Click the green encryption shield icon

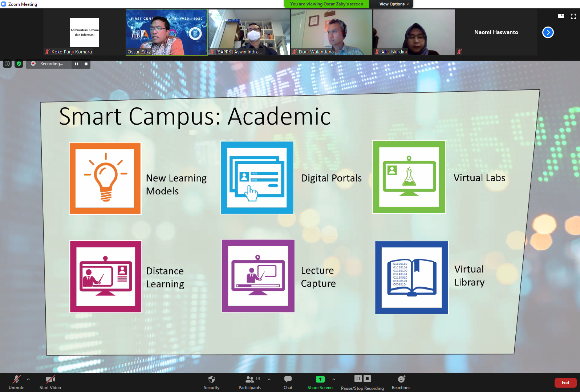[19, 64]
